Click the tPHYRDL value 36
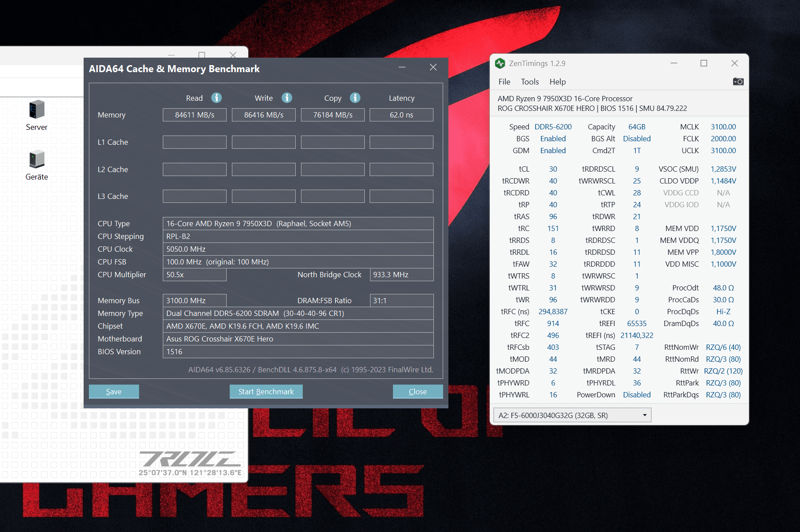 coord(637,383)
